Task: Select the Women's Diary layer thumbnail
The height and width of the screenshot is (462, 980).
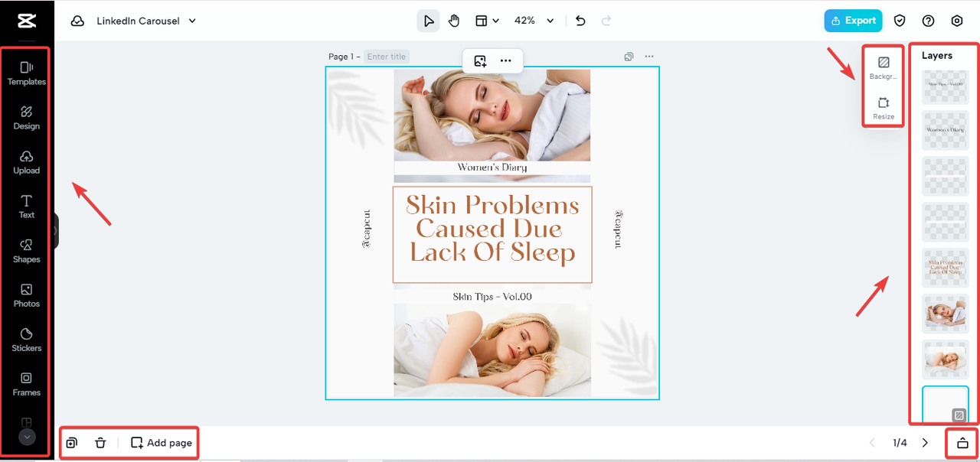Action: 946,129
